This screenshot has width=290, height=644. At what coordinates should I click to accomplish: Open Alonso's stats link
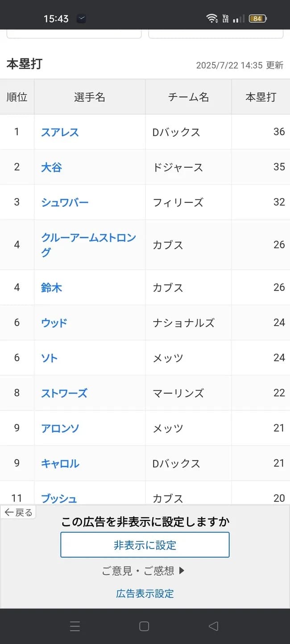(x=60, y=428)
